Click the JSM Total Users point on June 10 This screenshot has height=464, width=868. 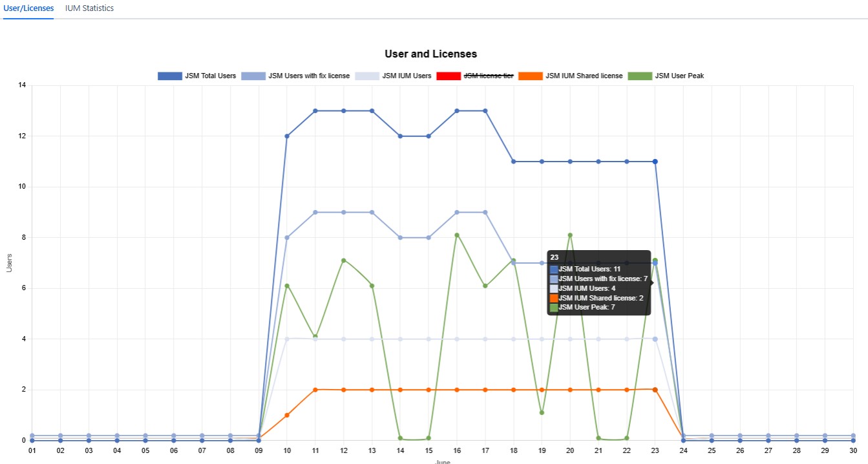[x=287, y=136]
